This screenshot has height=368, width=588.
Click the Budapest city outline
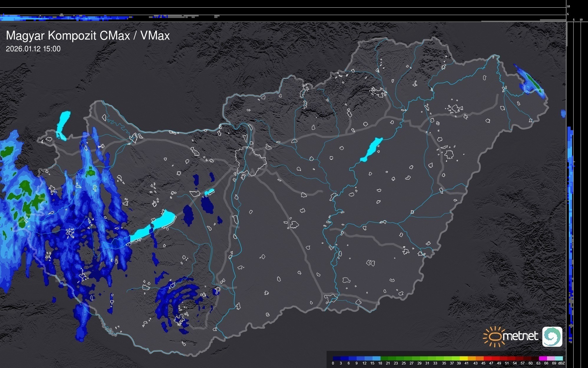251,161
